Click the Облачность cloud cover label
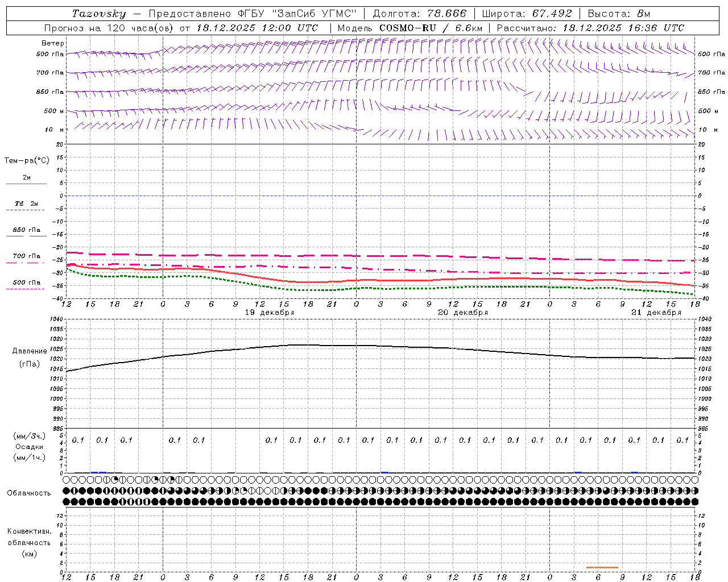Screen dimensions: 728x582 [29, 493]
